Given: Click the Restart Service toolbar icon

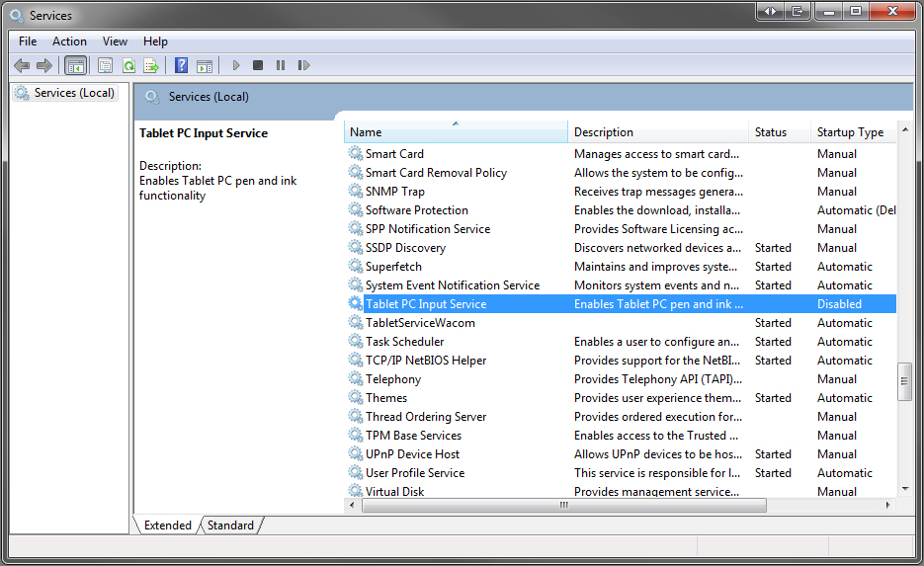Looking at the screenshot, I should click(x=303, y=66).
